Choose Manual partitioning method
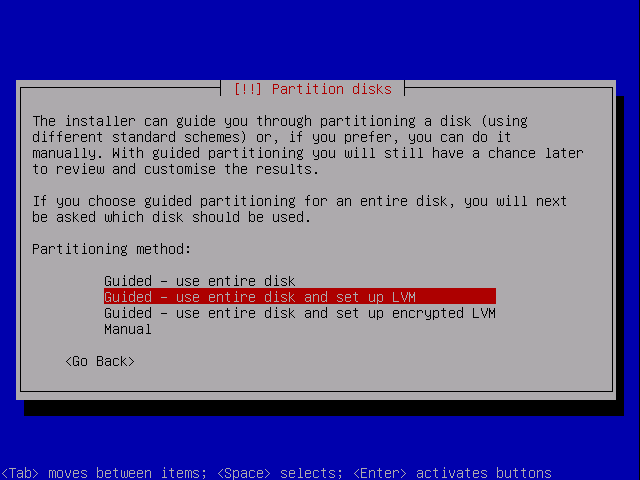Viewport: 640px width, 480px height. 128,329
